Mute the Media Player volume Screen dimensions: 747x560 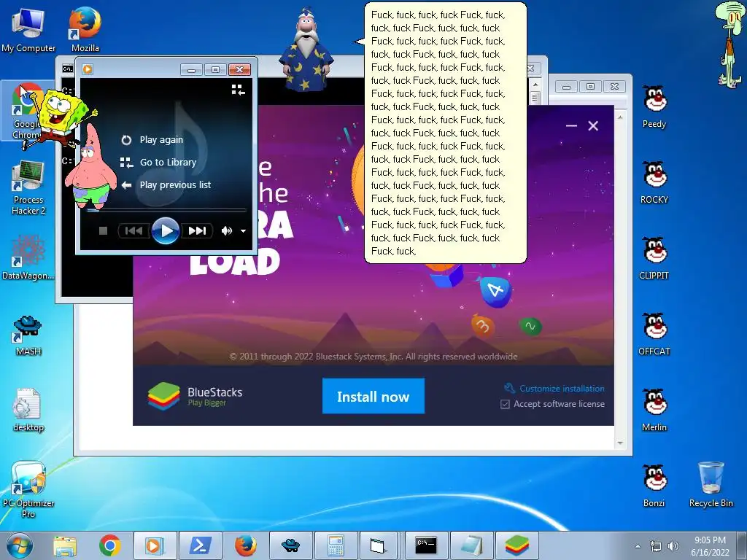coord(227,231)
